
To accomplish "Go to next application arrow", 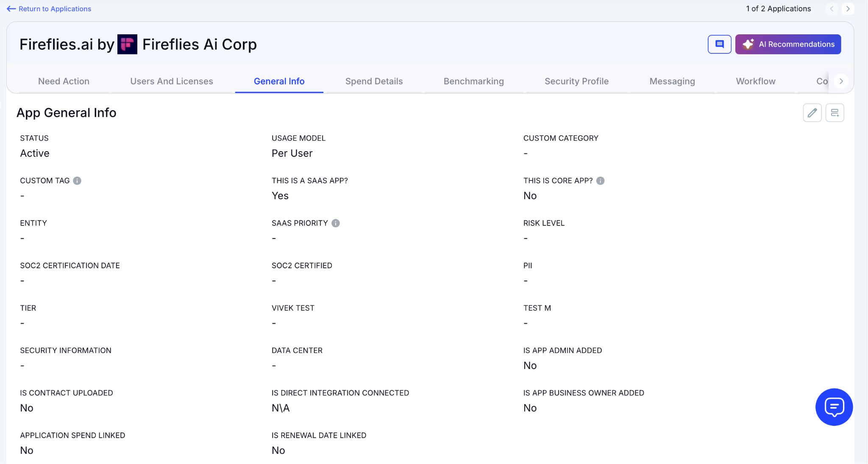I will [x=848, y=8].
